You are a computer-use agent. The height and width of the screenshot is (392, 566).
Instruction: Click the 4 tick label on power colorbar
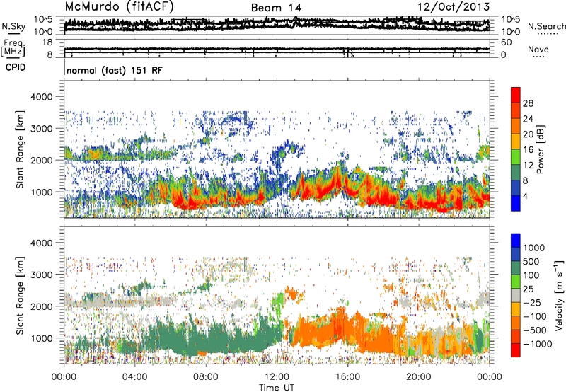(525, 196)
